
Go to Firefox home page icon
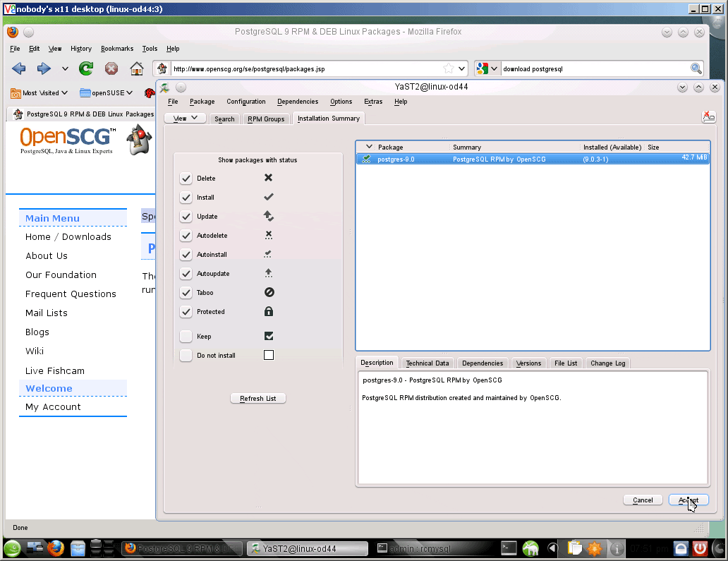(137, 68)
